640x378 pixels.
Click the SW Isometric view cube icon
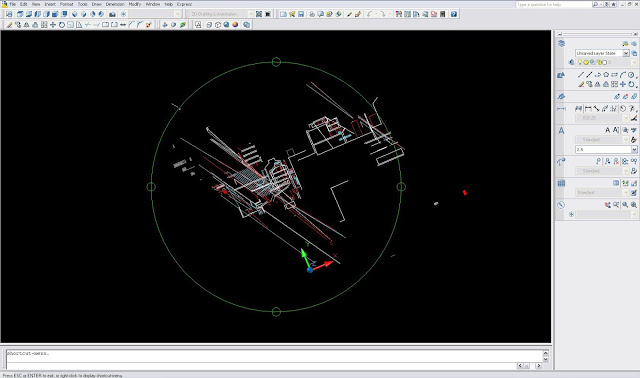[x=74, y=14]
